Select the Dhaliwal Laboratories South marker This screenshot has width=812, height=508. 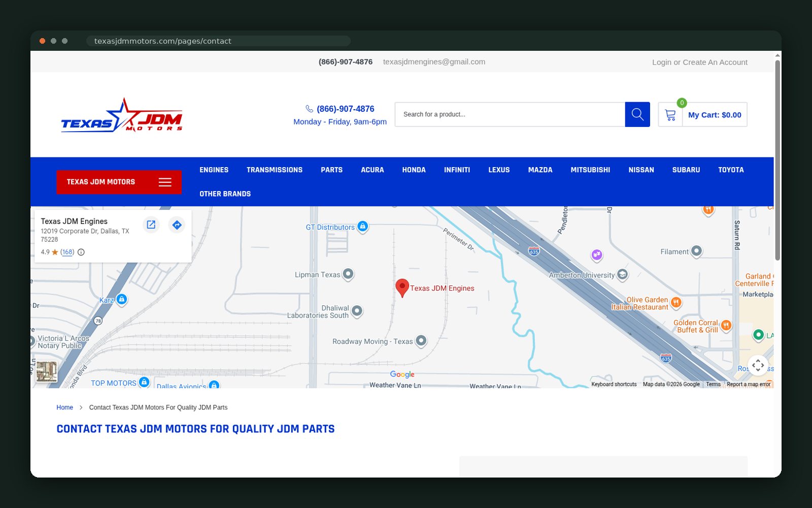[x=357, y=310]
